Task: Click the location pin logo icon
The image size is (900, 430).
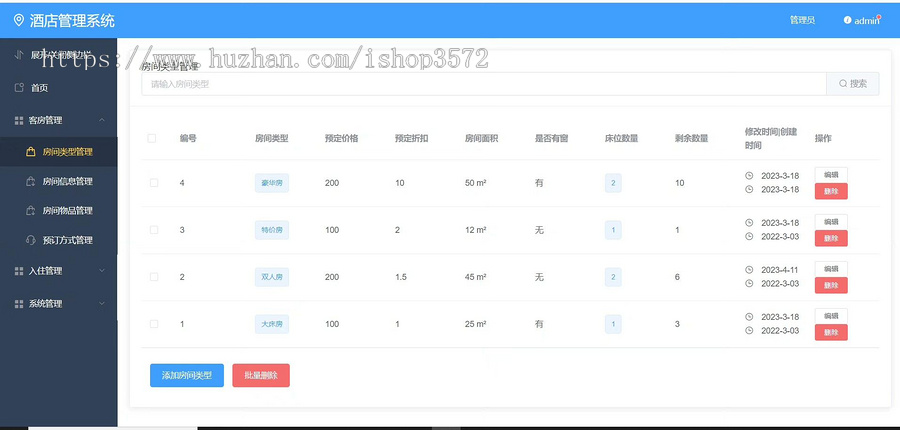Action: [x=19, y=21]
